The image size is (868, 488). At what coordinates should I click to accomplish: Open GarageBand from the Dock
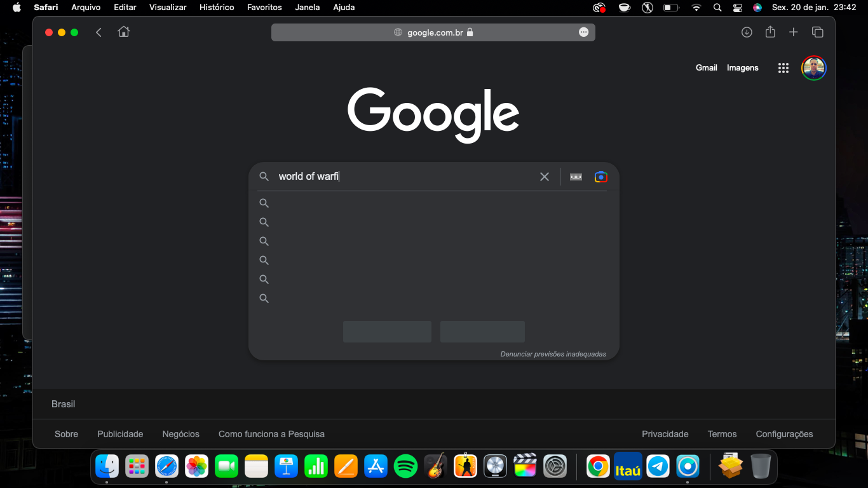[x=435, y=466]
